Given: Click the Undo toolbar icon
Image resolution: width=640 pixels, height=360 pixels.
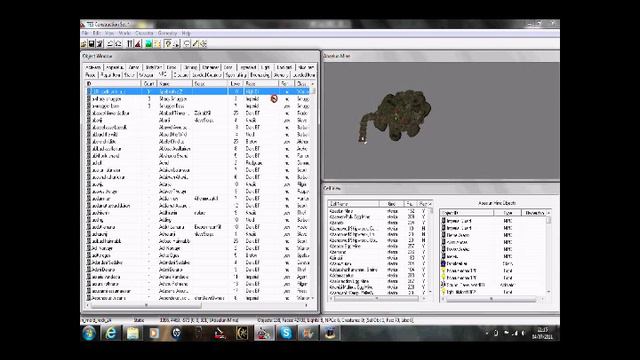Looking at the screenshot, I should 110,44.
